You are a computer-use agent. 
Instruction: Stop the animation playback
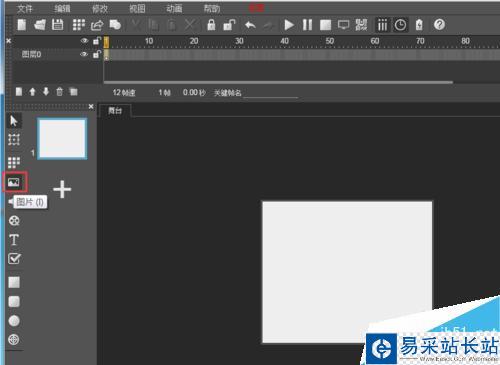tap(325, 25)
